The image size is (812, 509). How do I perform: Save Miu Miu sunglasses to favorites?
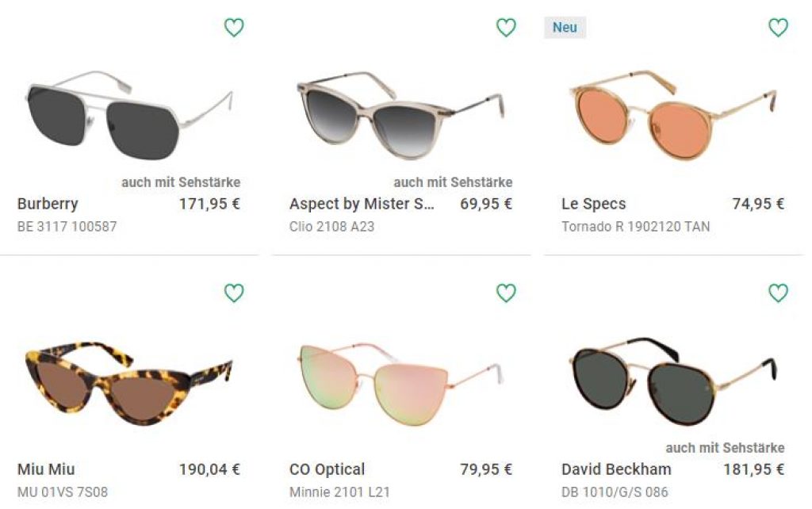(x=234, y=293)
